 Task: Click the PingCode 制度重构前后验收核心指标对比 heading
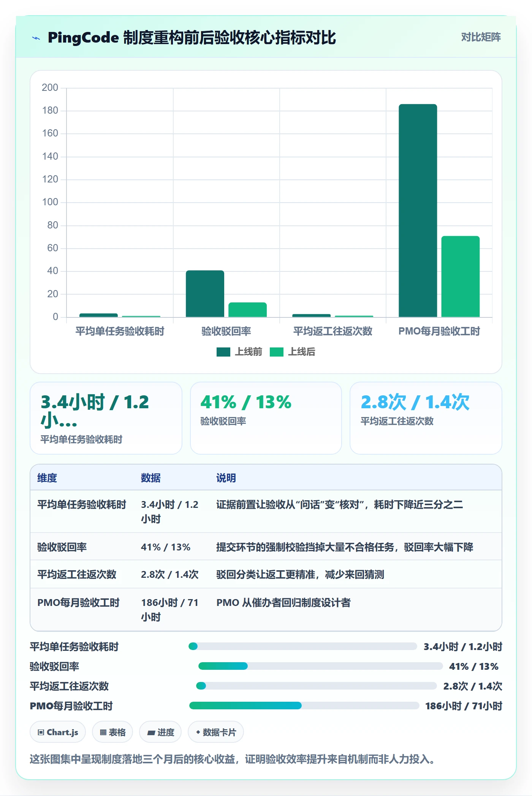pos(192,37)
